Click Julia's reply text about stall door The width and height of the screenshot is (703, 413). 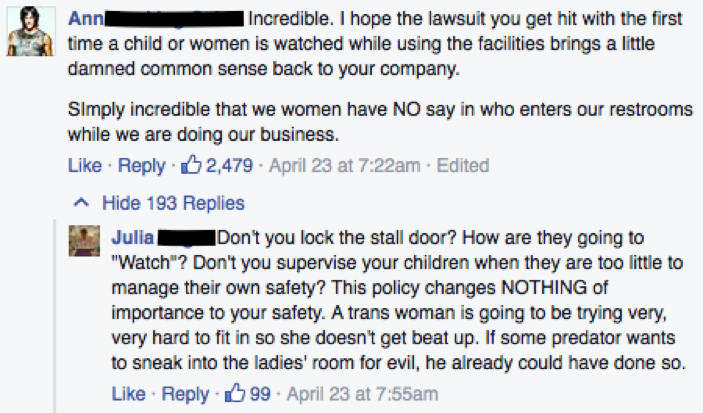pyautogui.click(x=398, y=300)
